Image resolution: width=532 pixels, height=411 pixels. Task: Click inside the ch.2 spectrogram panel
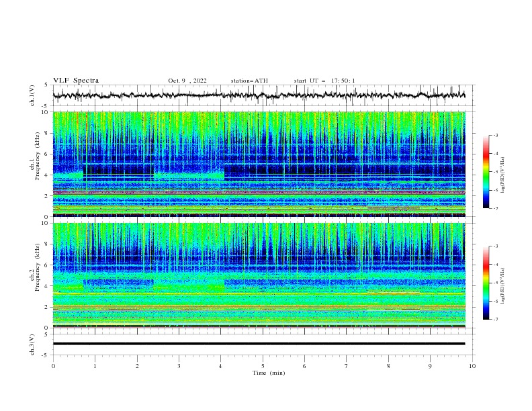coord(259,275)
